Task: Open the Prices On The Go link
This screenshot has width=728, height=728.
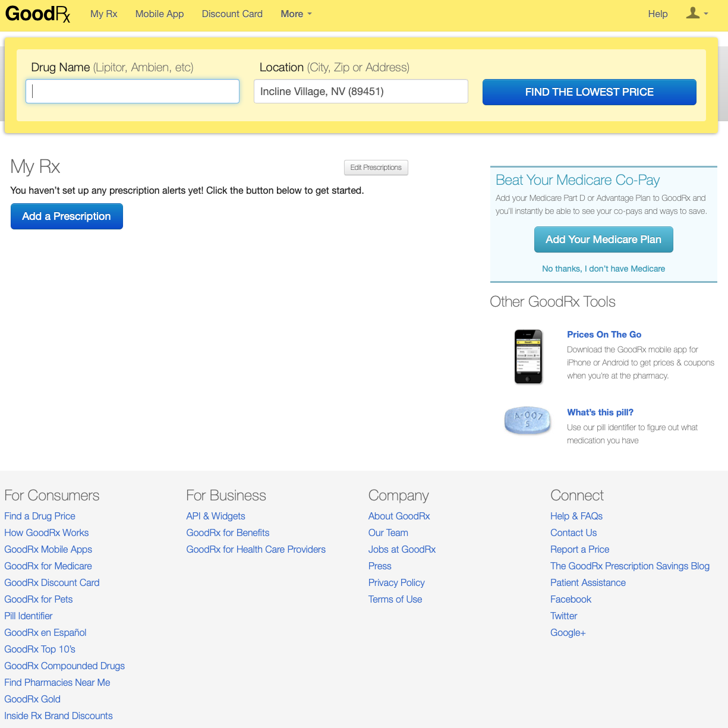Action: click(x=604, y=335)
